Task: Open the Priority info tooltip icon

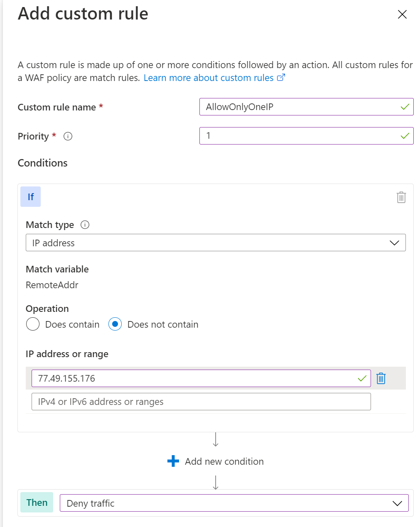Action: tap(68, 136)
